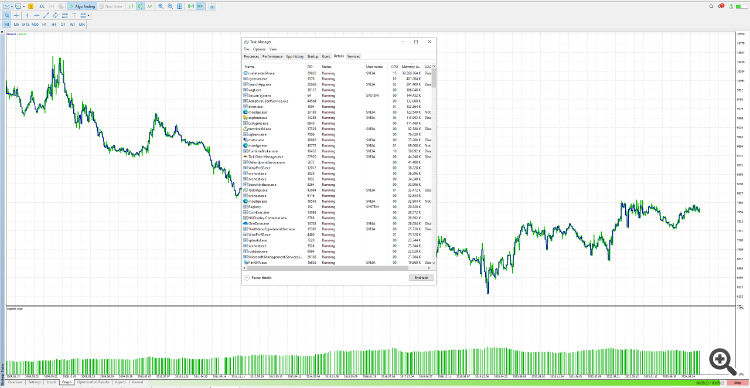Select the M1 timeframe
750x388 pixels.
click(x=7, y=24)
